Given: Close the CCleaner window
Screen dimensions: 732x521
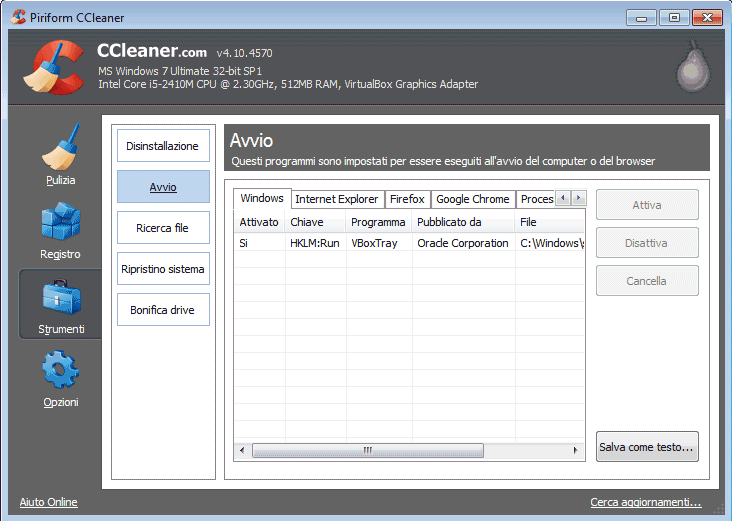Looking at the screenshot, I should point(707,18).
